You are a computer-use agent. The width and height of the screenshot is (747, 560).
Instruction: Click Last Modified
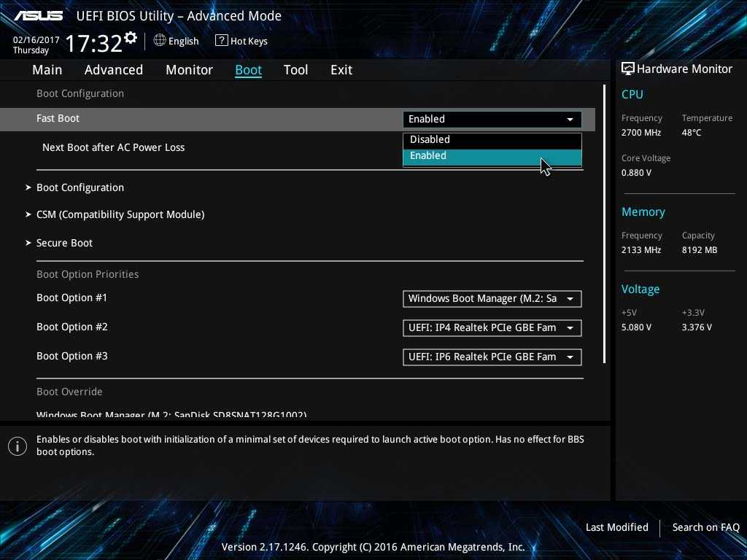click(x=617, y=527)
